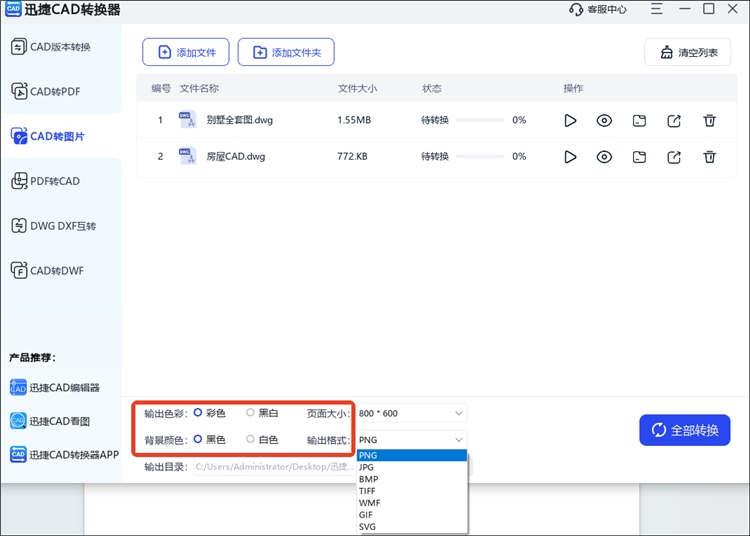Select file name 房屋CAD.dwg
The width and height of the screenshot is (750, 536).
click(x=236, y=156)
